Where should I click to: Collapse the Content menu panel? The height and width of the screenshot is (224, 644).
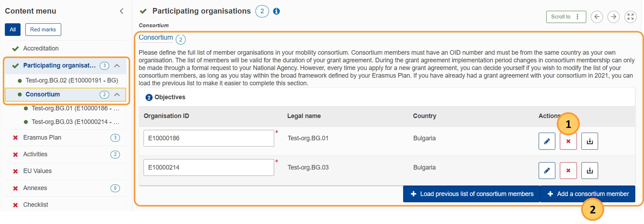point(121,11)
